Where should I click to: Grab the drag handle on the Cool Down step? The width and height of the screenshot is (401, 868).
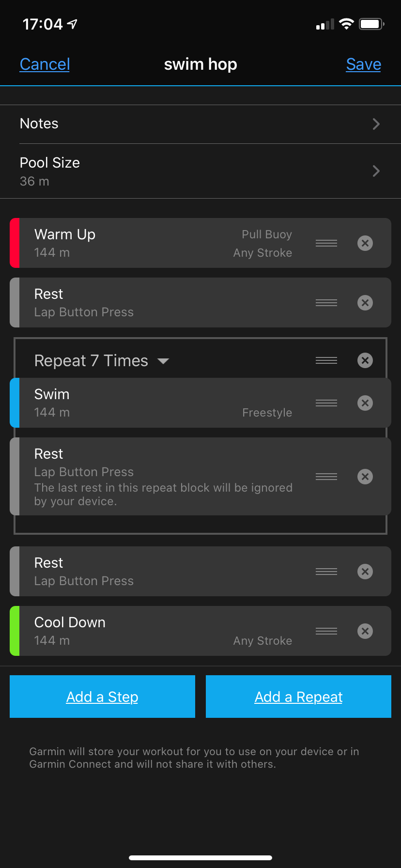click(x=326, y=631)
